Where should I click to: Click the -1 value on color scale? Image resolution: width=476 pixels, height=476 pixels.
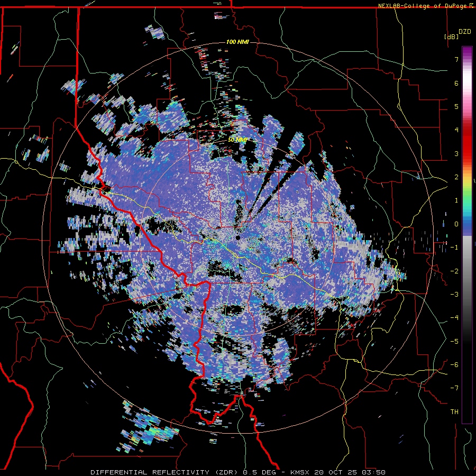tap(454, 247)
